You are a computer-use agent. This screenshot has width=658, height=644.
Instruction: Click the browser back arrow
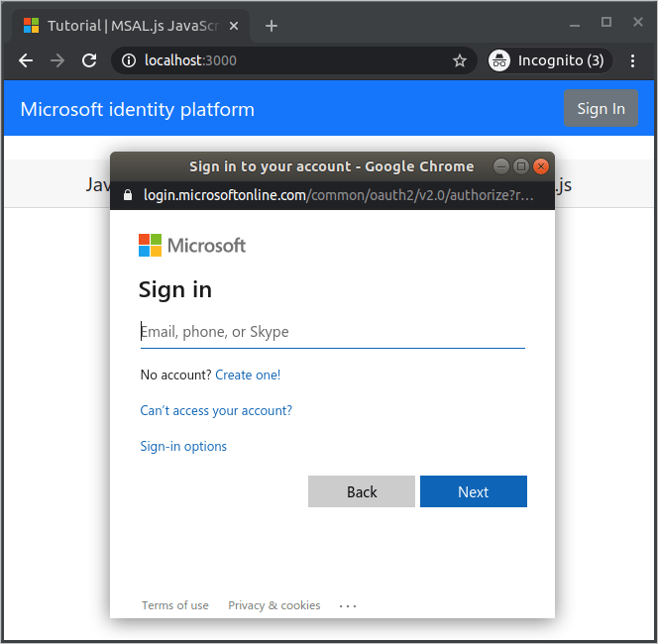point(26,60)
